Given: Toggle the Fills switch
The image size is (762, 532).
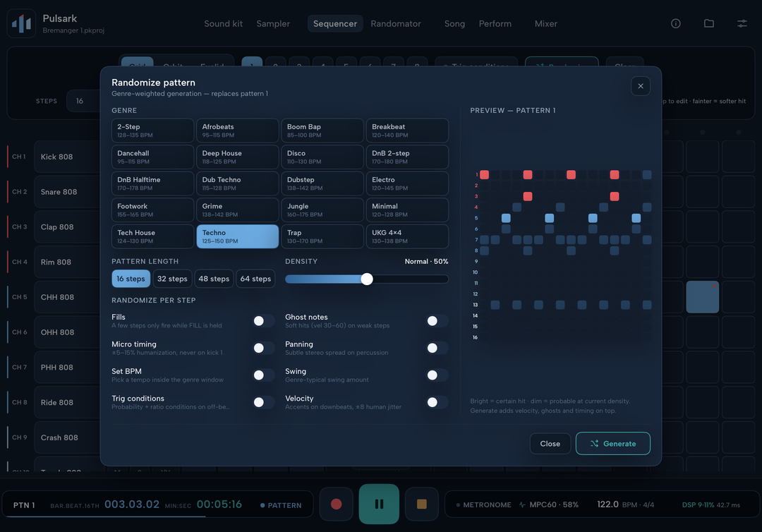Looking at the screenshot, I should [x=264, y=320].
